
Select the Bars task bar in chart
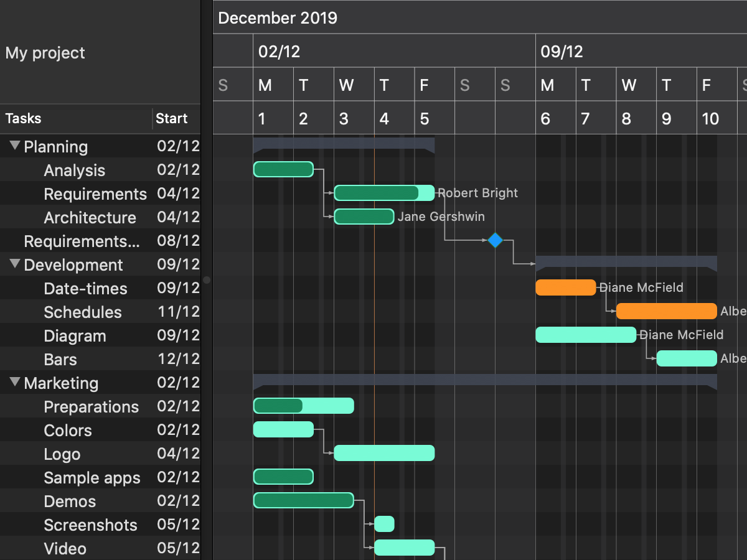(687, 358)
